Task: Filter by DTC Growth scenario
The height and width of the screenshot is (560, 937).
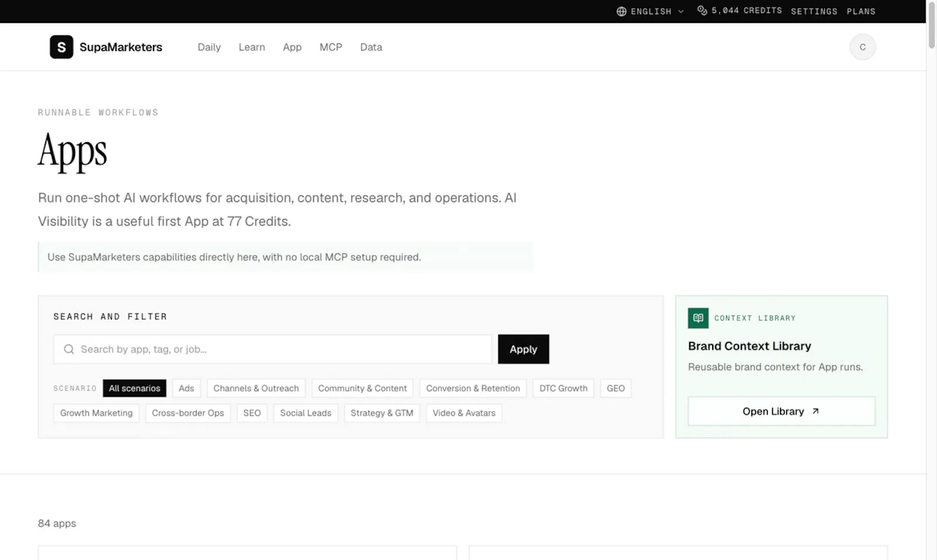Action: tap(563, 389)
